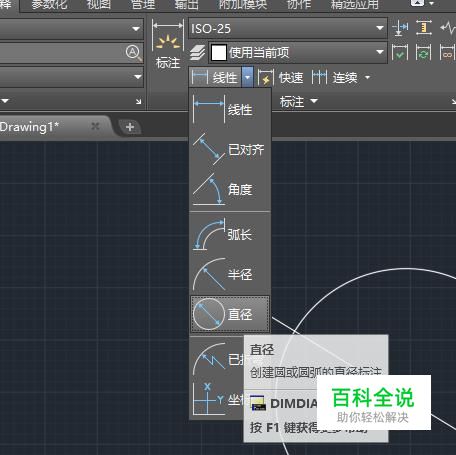Click the green checkmark inspect dimension icon
Viewport: 456px width, 455px height.
[x=400, y=52]
